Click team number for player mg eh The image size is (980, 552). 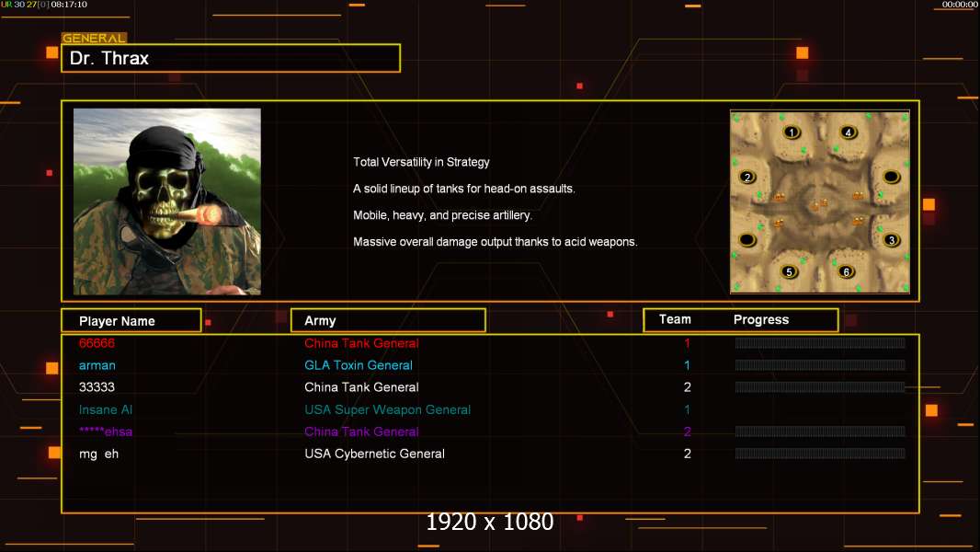click(687, 454)
